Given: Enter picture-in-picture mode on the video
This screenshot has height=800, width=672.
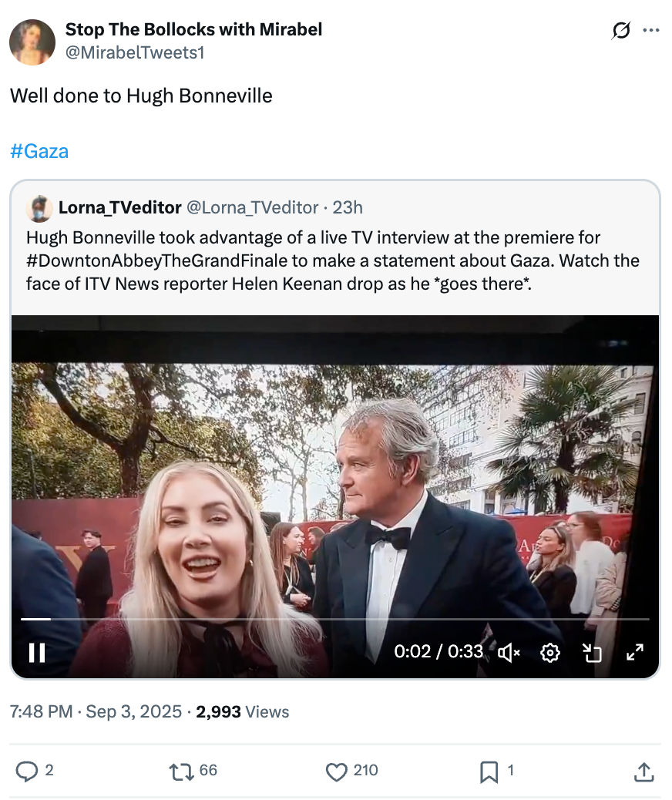Looking at the screenshot, I should click(x=592, y=652).
